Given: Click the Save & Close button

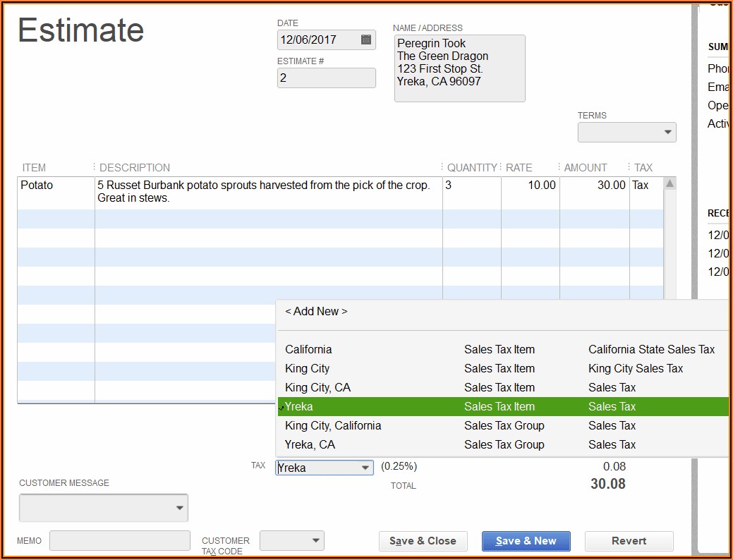Looking at the screenshot, I should point(423,541).
